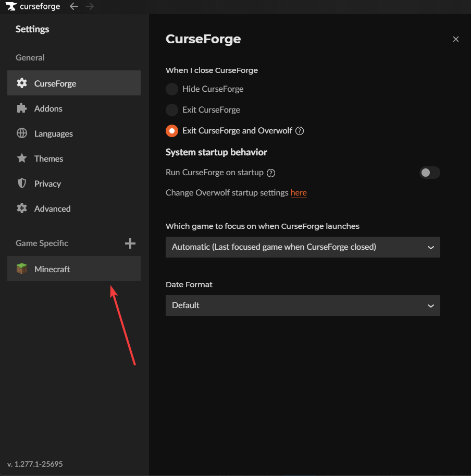The image size is (471, 476).
Task: Select Exit CurseForge radio option
Action: coord(172,110)
